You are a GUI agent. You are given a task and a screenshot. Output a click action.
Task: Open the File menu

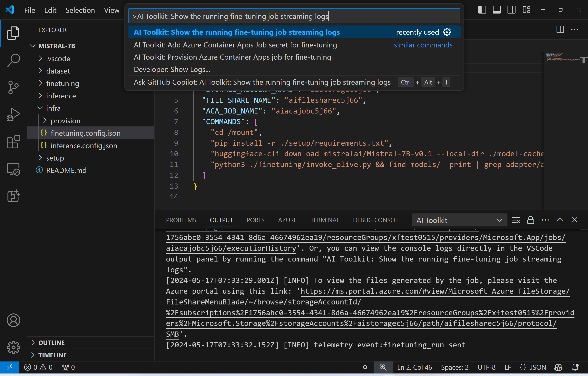click(30, 10)
